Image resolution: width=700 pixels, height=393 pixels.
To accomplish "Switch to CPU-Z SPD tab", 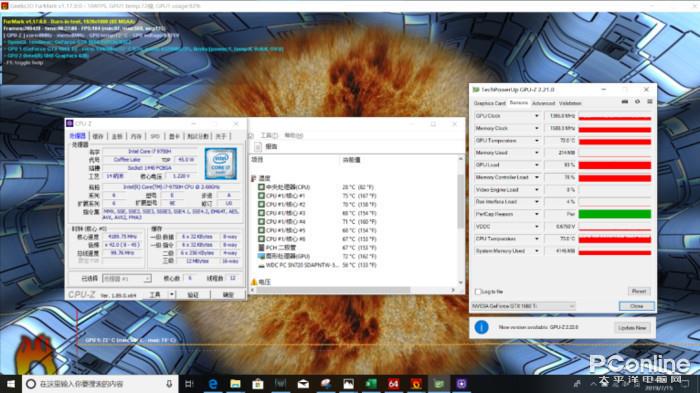I will 155,136.
